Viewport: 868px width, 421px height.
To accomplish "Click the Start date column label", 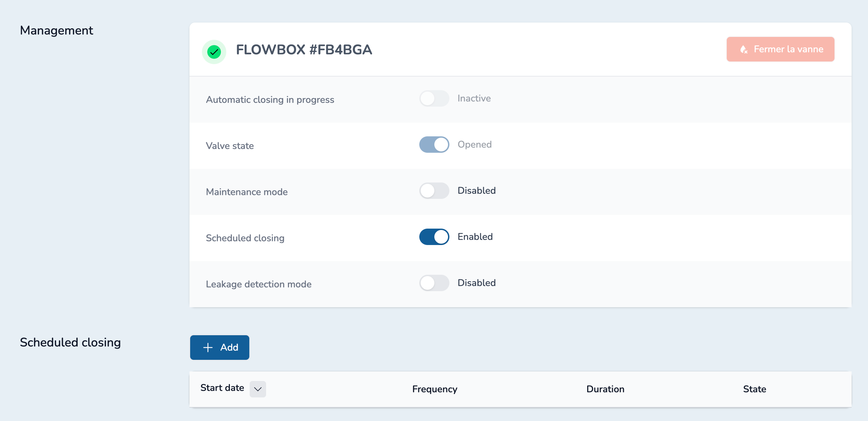I will (x=222, y=388).
